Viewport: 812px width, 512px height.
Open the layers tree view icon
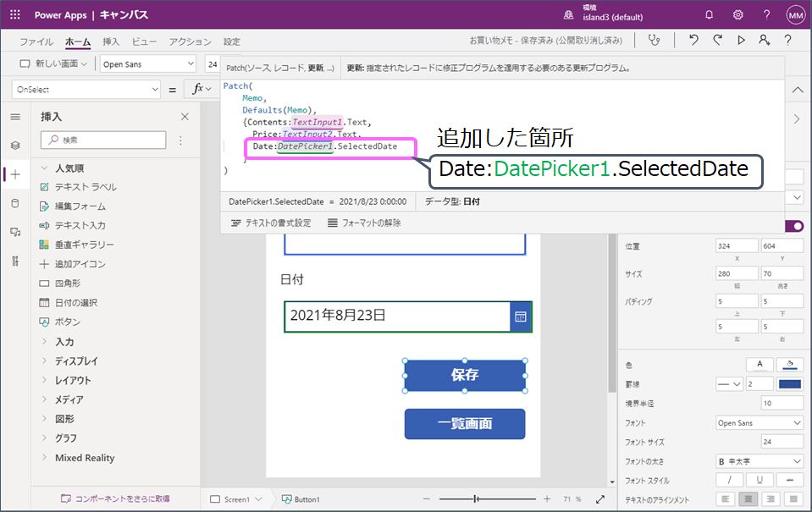pos(15,146)
